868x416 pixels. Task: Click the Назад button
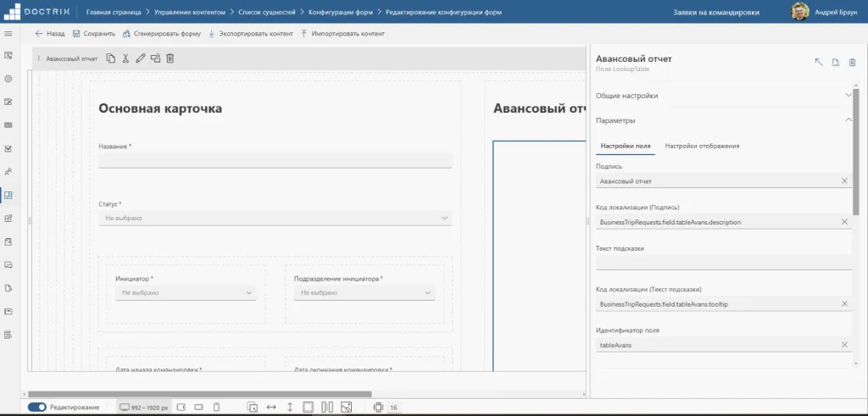coord(50,34)
